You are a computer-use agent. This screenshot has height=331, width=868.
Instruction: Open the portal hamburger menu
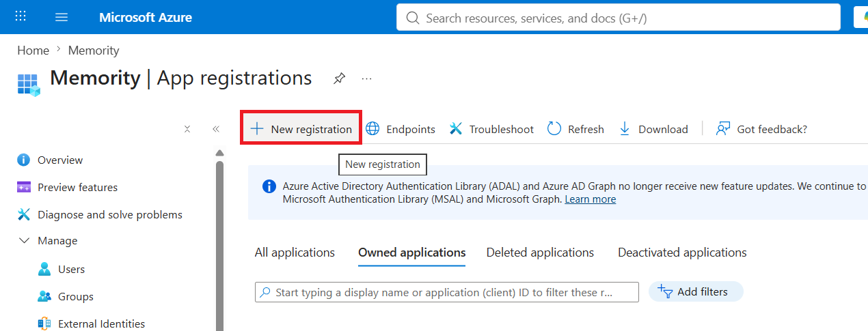coord(62,17)
